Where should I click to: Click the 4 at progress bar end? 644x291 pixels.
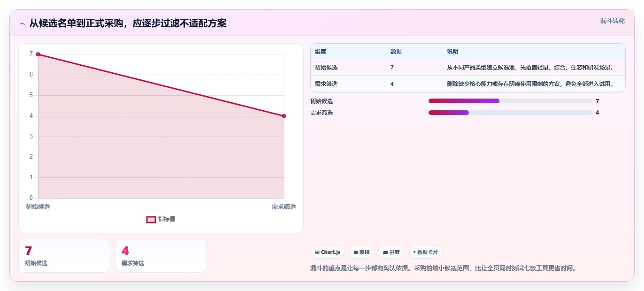tap(597, 112)
